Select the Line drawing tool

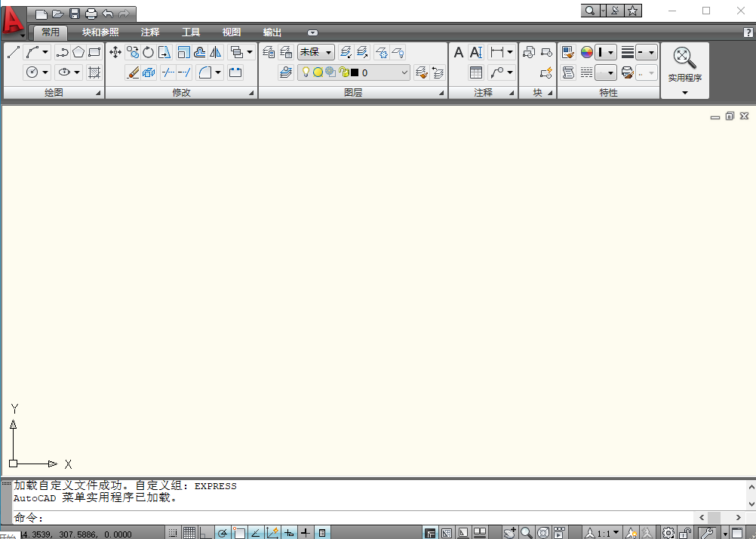12,51
